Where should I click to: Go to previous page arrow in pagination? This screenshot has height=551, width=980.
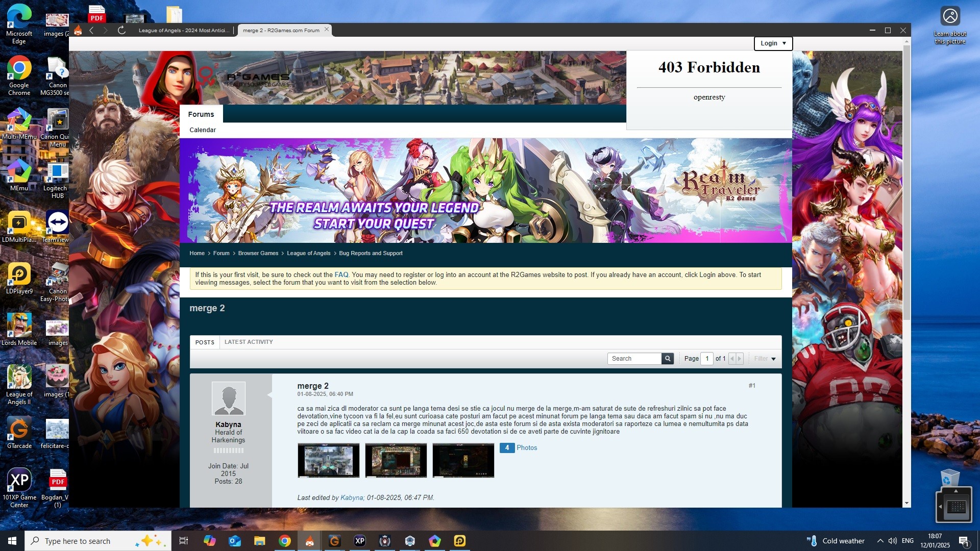click(732, 359)
